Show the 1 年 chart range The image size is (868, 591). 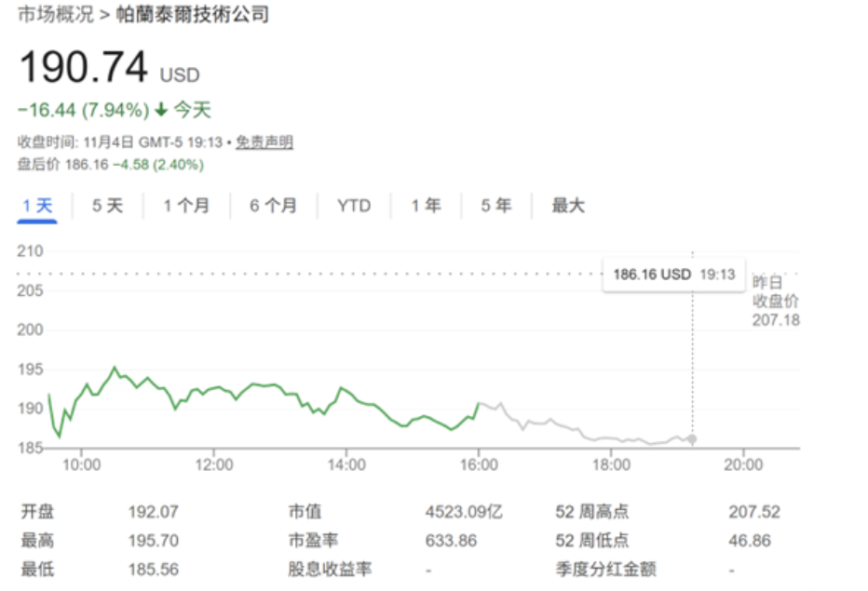(427, 206)
